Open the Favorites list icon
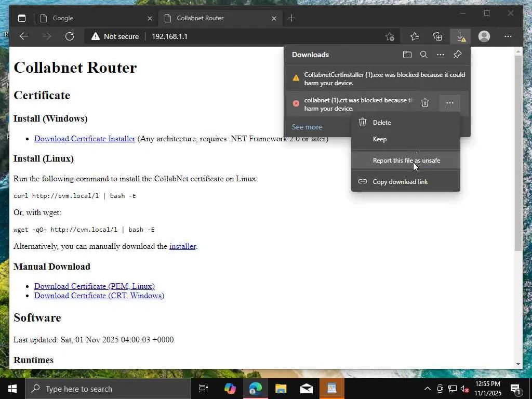The height and width of the screenshot is (399, 532). pyautogui.click(x=415, y=36)
